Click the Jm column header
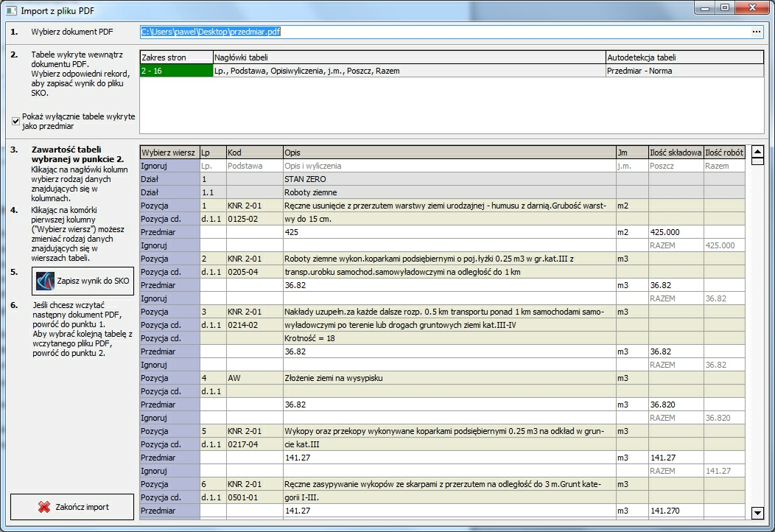 [x=632, y=153]
